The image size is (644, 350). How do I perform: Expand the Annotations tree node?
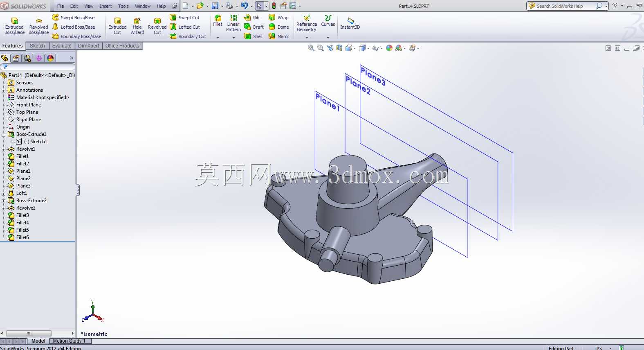click(4, 90)
